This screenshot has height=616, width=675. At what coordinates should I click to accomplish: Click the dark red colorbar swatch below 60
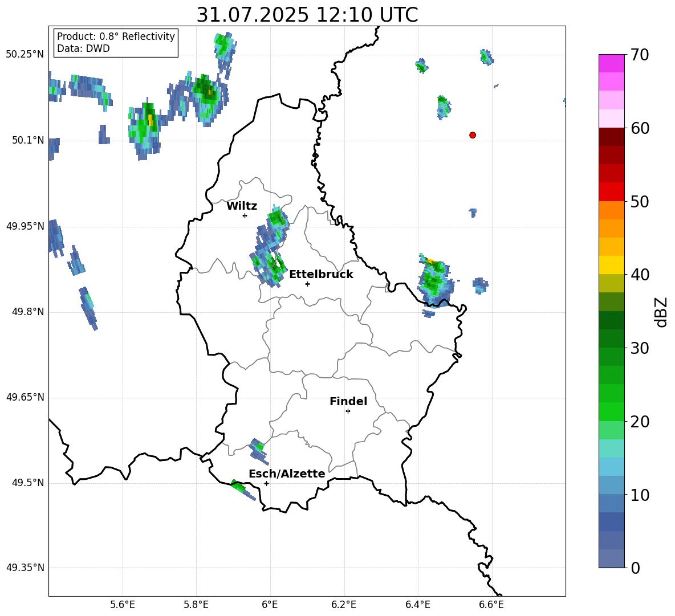point(611,137)
